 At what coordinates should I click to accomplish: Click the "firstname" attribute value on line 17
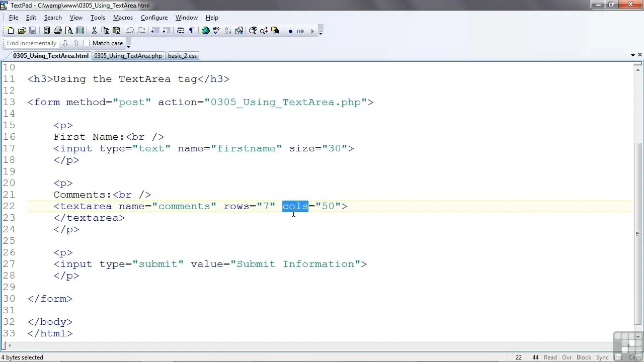click(247, 148)
